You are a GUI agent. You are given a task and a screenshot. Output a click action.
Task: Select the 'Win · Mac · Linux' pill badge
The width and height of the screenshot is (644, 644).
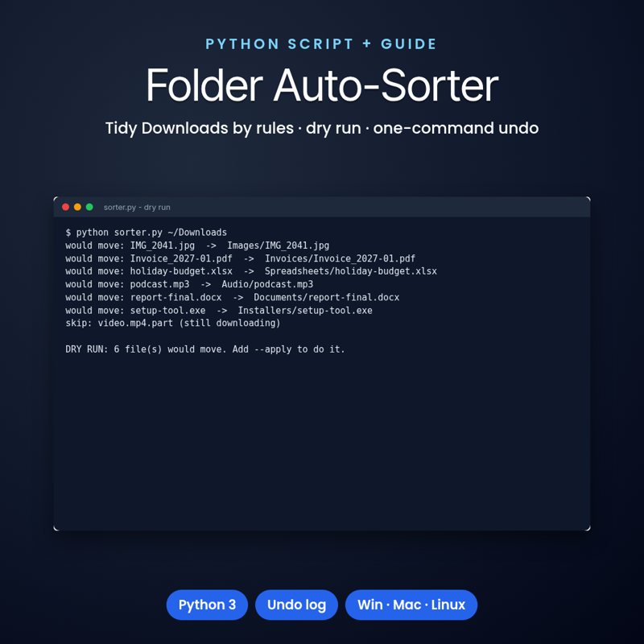[411, 605]
